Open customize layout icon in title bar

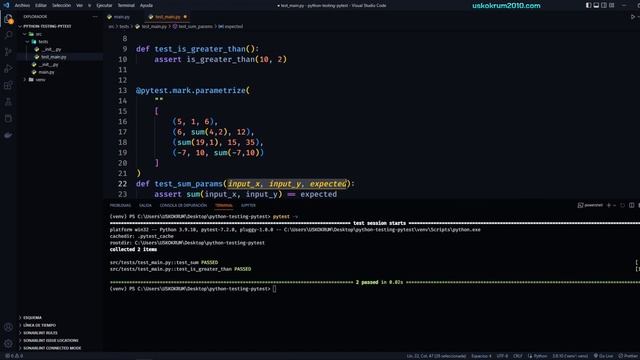(x=611, y=5)
